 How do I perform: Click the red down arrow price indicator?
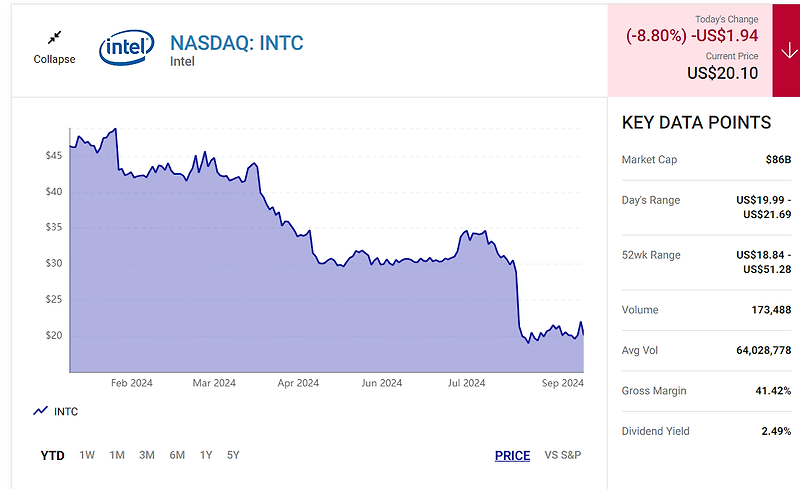coord(788,51)
